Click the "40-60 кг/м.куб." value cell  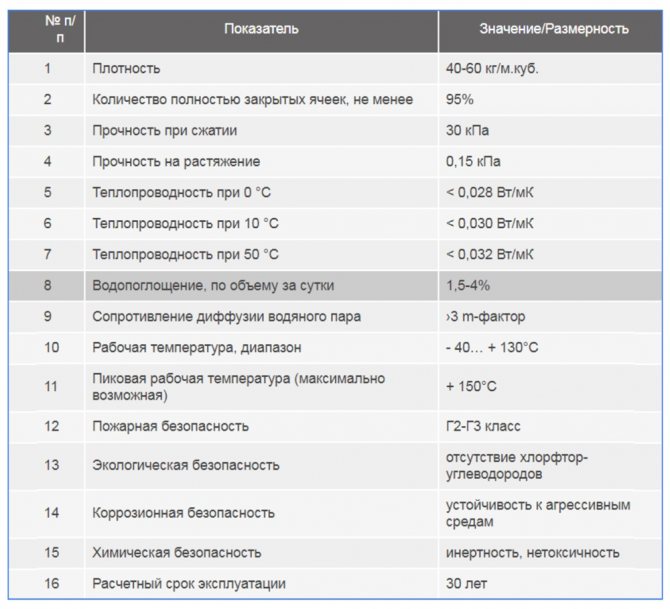pos(499,69)
